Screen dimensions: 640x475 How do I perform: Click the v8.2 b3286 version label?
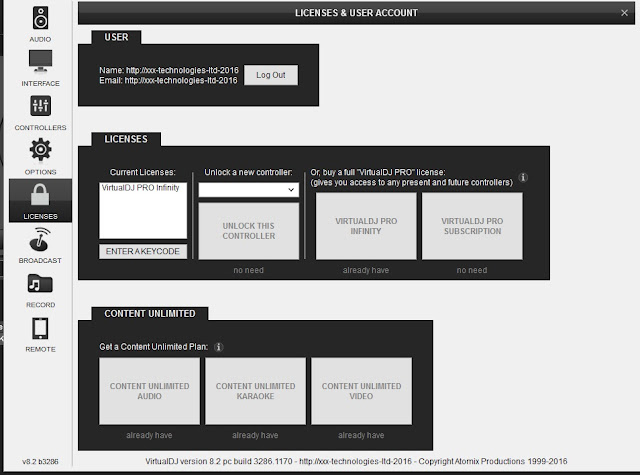40,462
